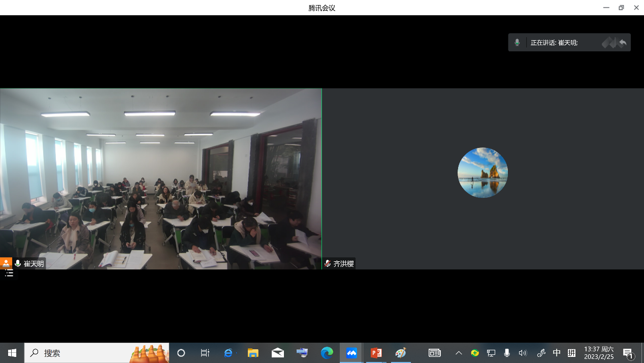
Task: Open the Mail app from the taskbar
Action: click(278, 353)
